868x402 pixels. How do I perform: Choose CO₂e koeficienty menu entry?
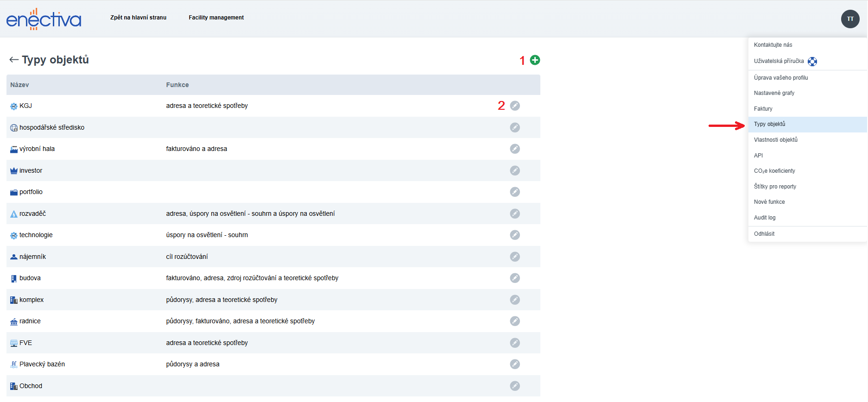774,171
